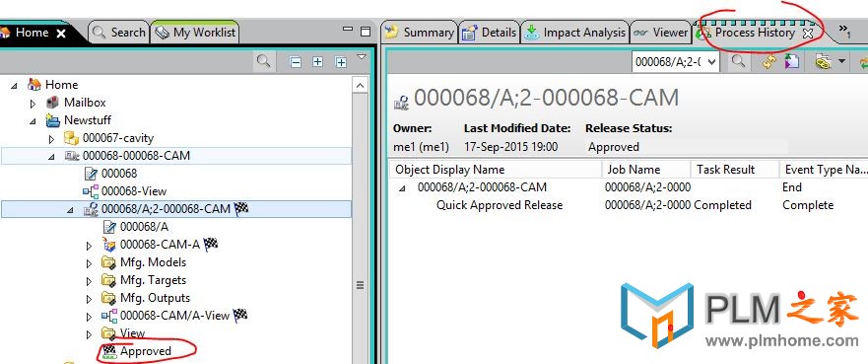Open the 000068/A;2 object selector combo box
Viewport: 868px width, 364px height.
point(675,61)
